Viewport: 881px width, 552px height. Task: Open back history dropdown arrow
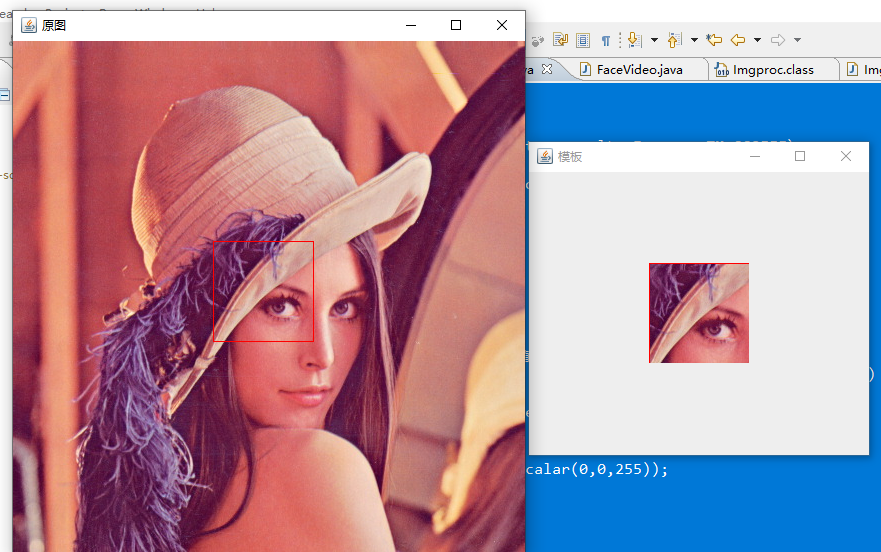point(757,40)
